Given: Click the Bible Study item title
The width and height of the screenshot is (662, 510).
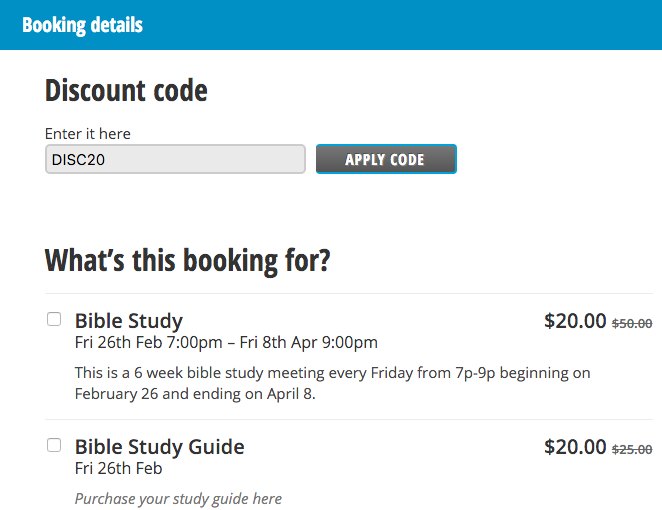Looking at the screenshot, I should coord(129,321).
